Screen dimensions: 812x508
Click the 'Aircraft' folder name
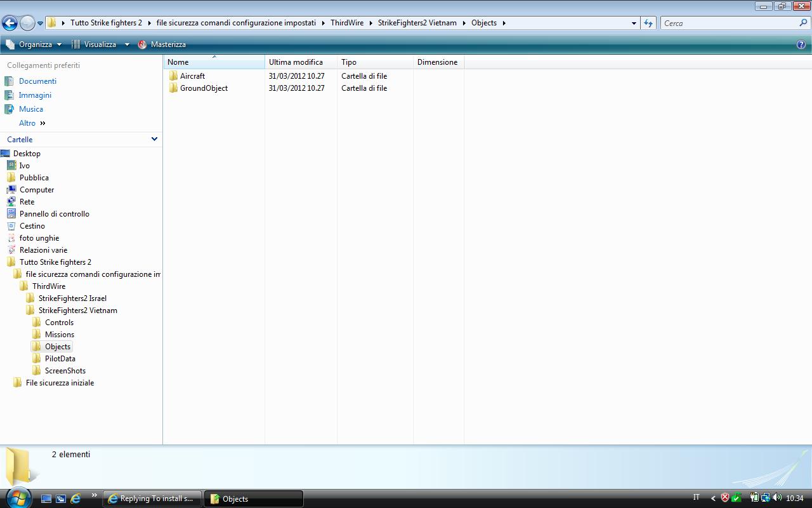tap(192, 76)
